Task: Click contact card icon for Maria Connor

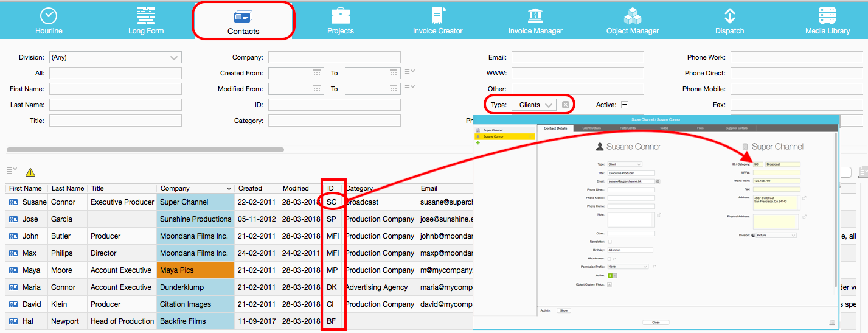Action: (x=13, y=287)
